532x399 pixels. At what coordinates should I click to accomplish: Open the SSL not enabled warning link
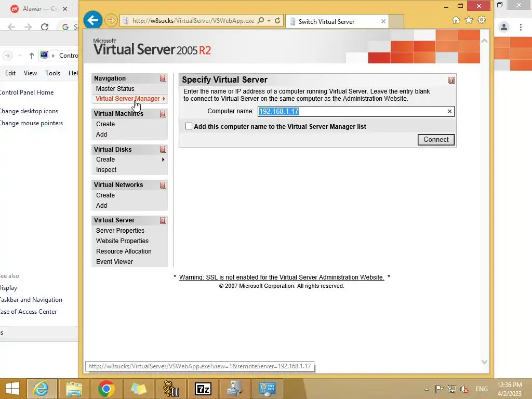(282, 277)
